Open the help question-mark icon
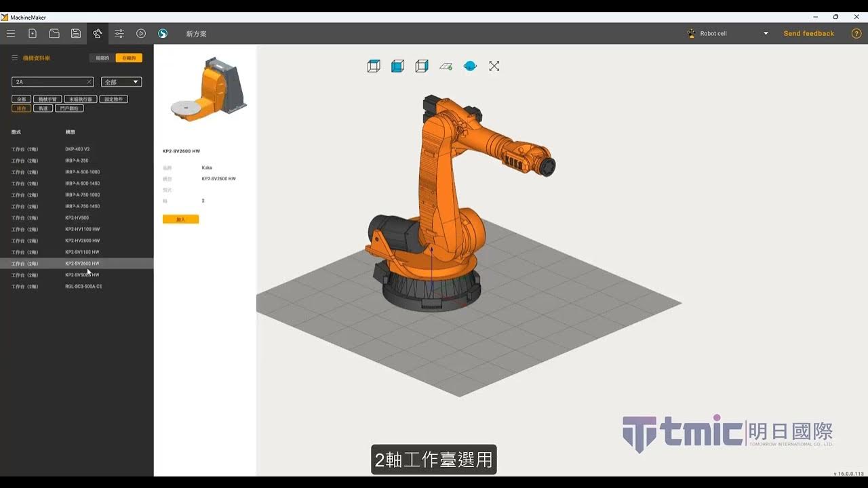 click(x=856, y=33)
